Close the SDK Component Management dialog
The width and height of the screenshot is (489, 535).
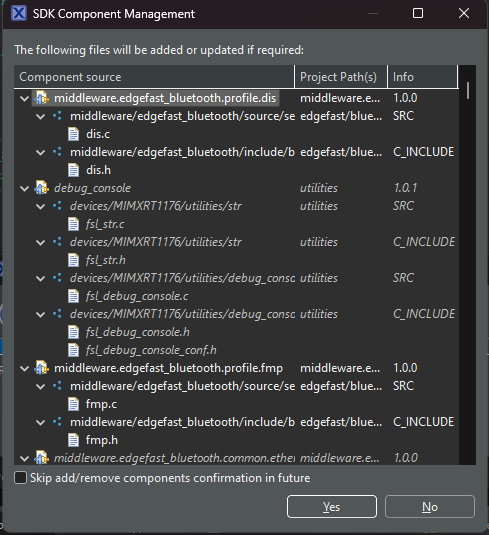click(x=464, y=13)
